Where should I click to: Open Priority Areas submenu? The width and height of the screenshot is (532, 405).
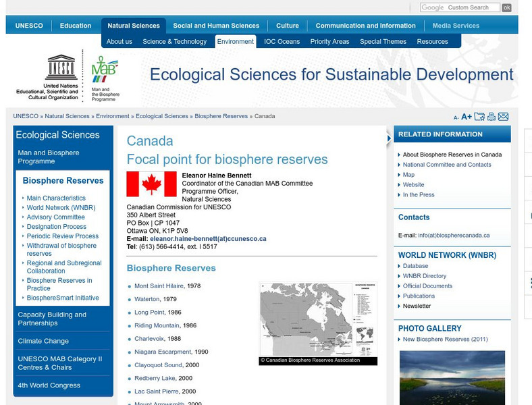[329, 42]
